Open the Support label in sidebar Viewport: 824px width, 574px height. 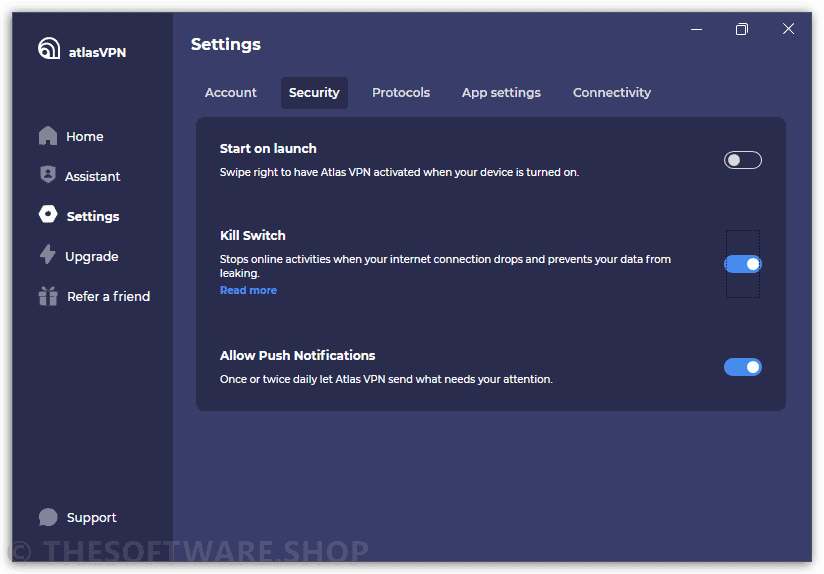(91, 518)
